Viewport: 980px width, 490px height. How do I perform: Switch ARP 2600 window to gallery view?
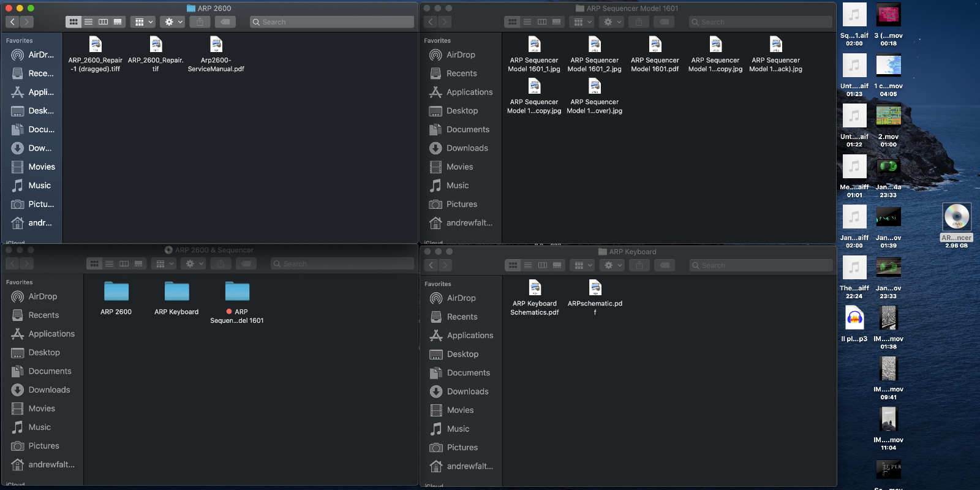(118, 22)
